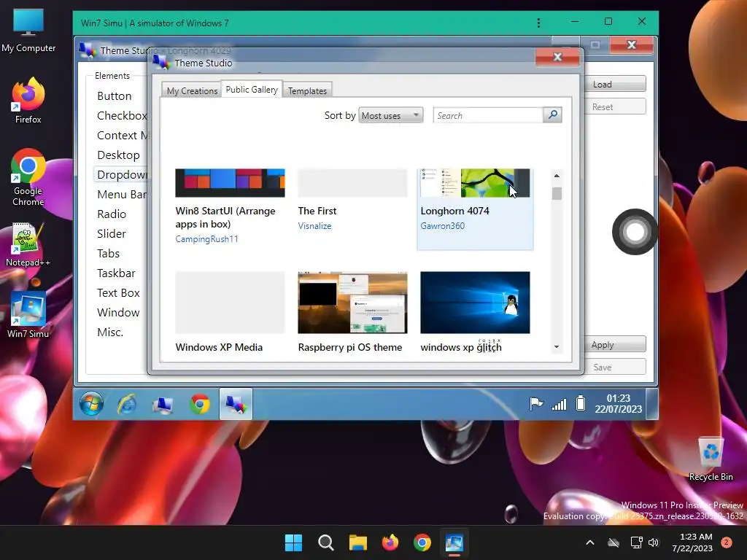Click the search magnifier in Public Gallery
Image resolution: width=747 pixels, height=560 pixels.
point(553,114)
